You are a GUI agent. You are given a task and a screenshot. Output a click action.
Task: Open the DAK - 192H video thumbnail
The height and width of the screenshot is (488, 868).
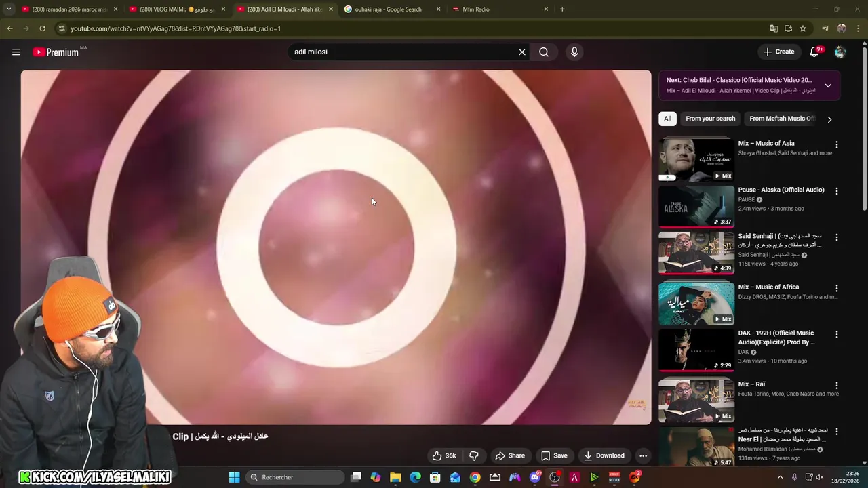coord(696,350)
